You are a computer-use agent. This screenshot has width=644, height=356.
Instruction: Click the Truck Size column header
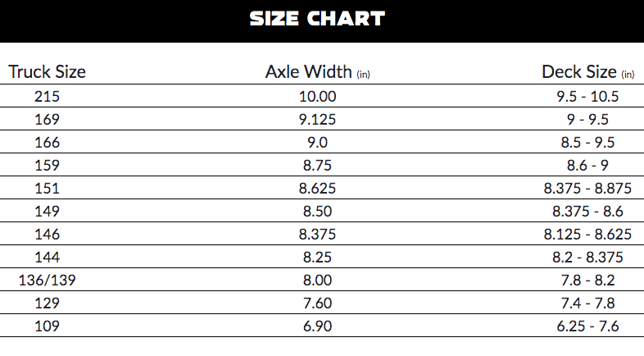48,71
